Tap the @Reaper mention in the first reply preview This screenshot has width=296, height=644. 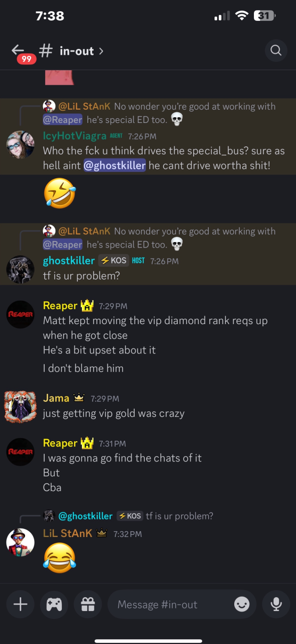tap(63, 120)
